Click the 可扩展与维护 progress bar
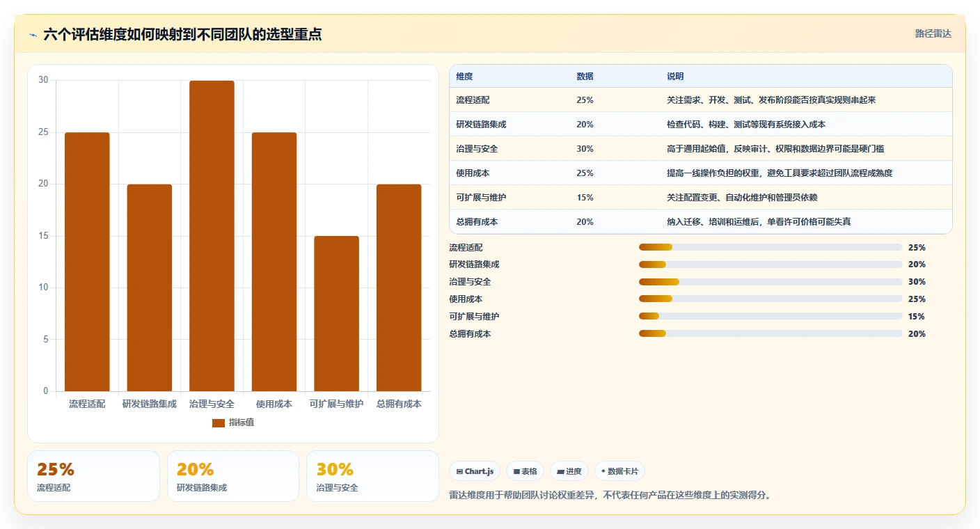Image resolution: width=980 pixels, height=529 pixels. coord(770,317)
